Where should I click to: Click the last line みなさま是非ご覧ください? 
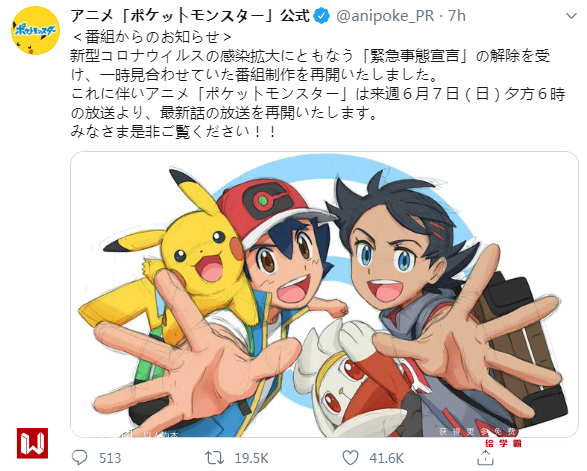(x=174, y=132)
